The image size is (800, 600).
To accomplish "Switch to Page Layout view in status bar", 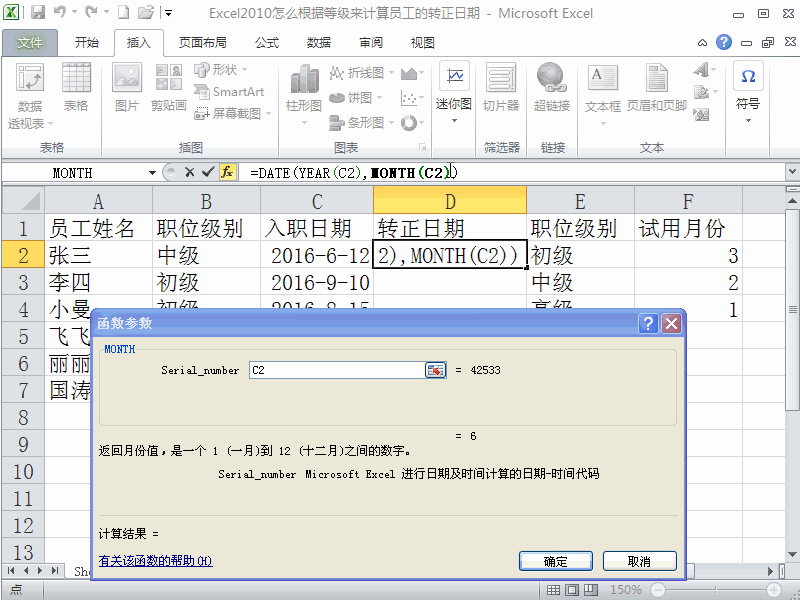I will coord(572,590).
